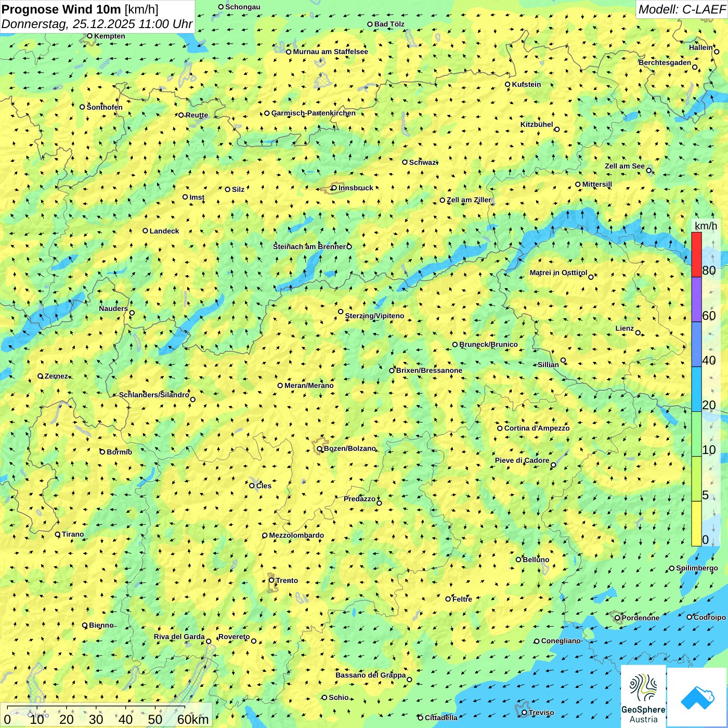This screenshot has width=728, height=728.
Task: Click the Reutte label
Action: pyautogui.click(x=197, y=115)
